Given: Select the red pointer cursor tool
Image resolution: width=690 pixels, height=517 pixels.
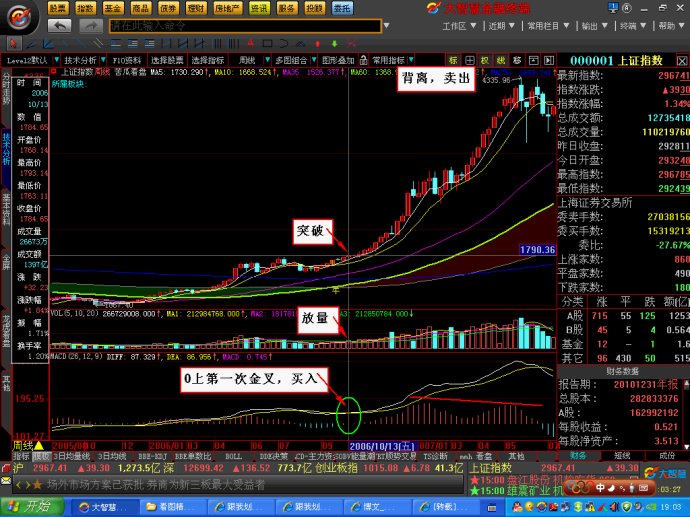Looking at the screenshot, I should tap(14, 44).
